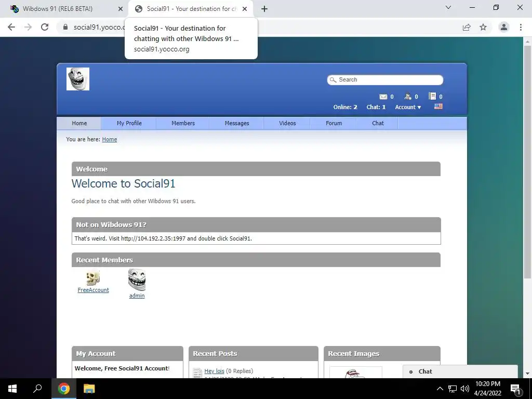The height and width of the screenshot is (399, 532).
Task: Expand the bottom Chat bar
Action: 460,371
